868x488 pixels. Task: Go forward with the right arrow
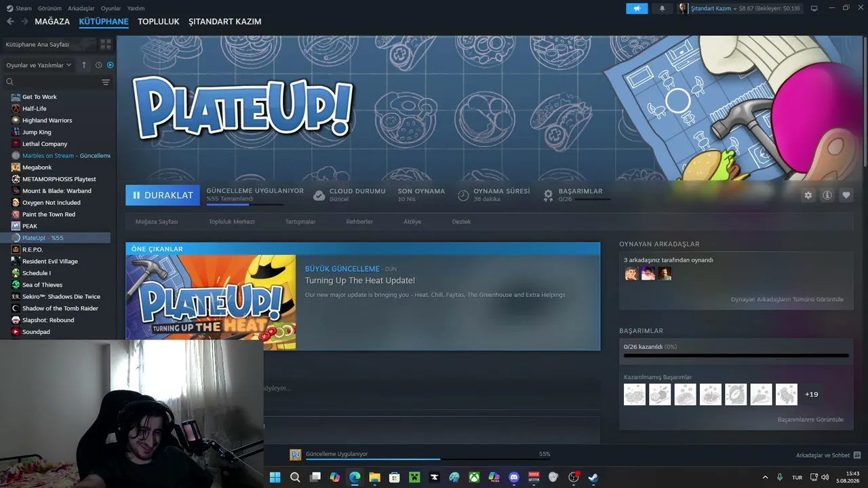[24, 22]
